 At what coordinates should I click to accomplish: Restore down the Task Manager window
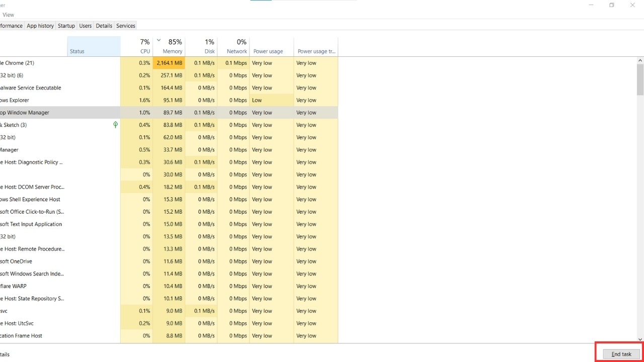[612, 5]
